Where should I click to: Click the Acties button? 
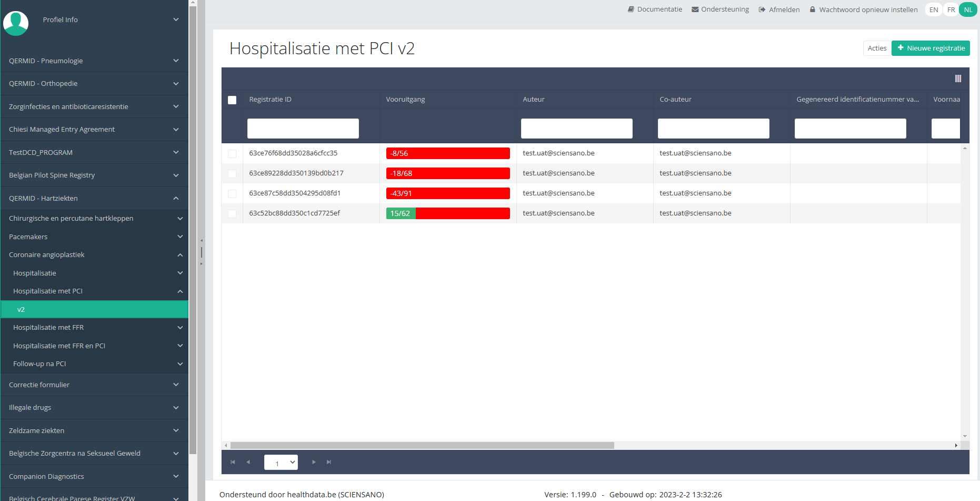point(877,48)
